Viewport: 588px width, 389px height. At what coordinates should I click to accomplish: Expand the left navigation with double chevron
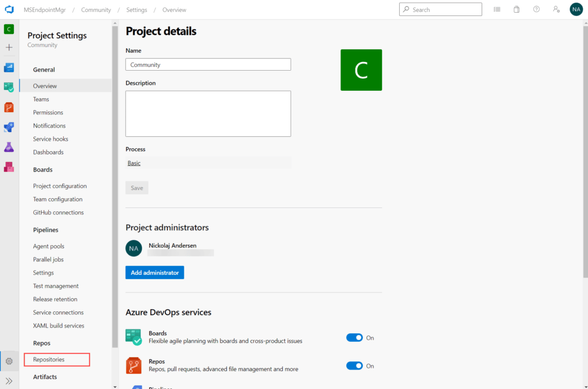coord(9,381)
